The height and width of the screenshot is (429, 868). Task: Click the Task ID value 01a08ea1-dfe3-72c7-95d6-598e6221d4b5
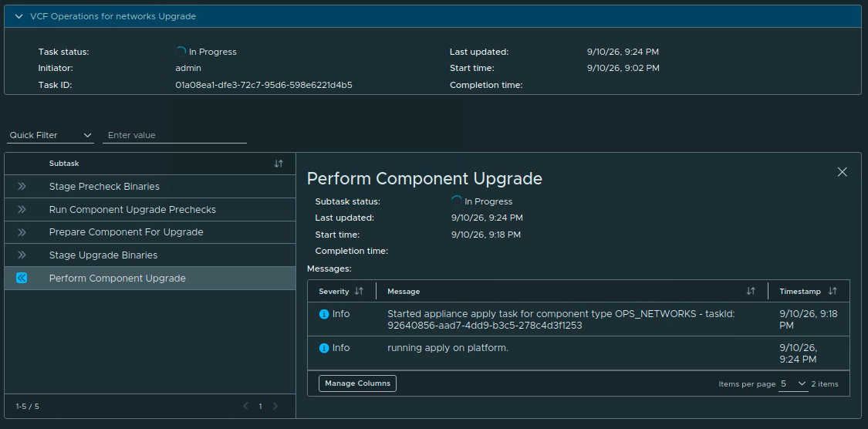(264, 85)
